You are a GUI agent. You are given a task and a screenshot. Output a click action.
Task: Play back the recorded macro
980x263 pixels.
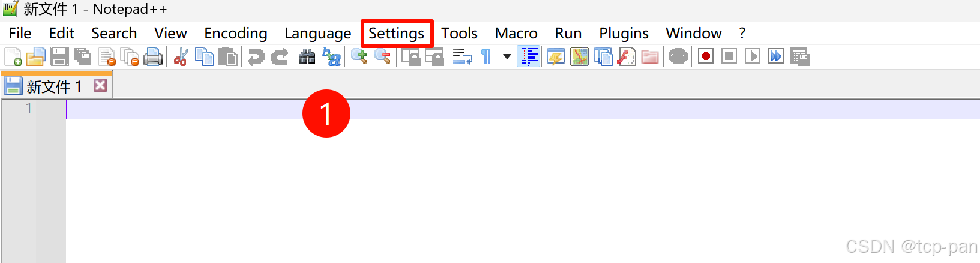753,57
